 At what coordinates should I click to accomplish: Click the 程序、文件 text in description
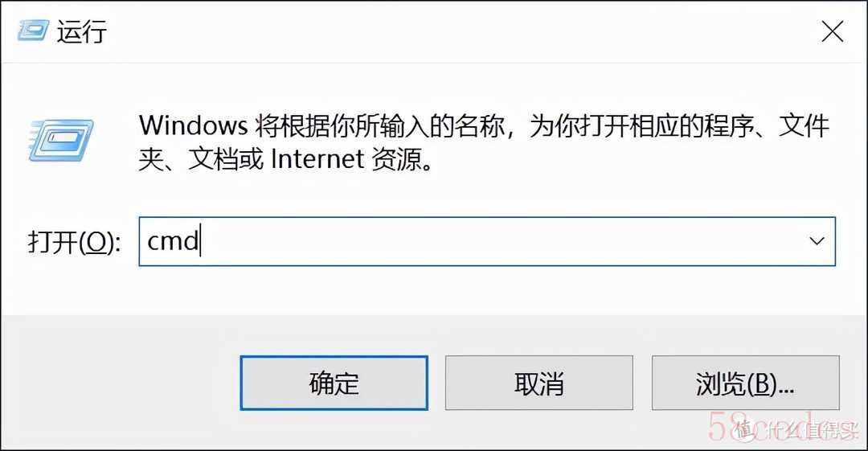(766, 125)
